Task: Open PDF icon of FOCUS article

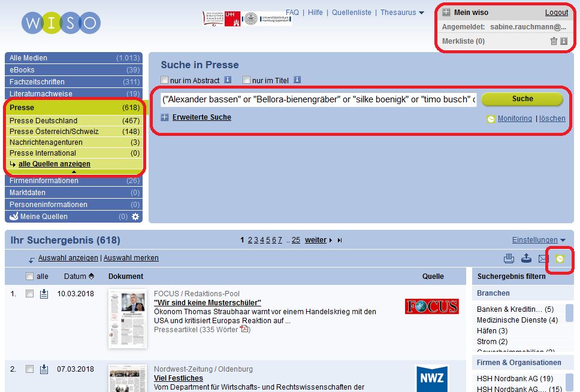Action: point(244,329)
